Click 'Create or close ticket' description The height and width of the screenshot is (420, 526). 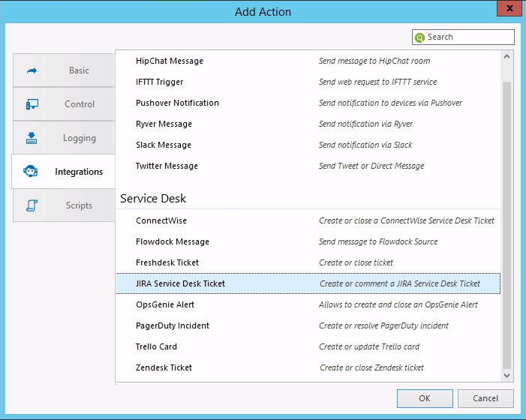pos(356,262)
